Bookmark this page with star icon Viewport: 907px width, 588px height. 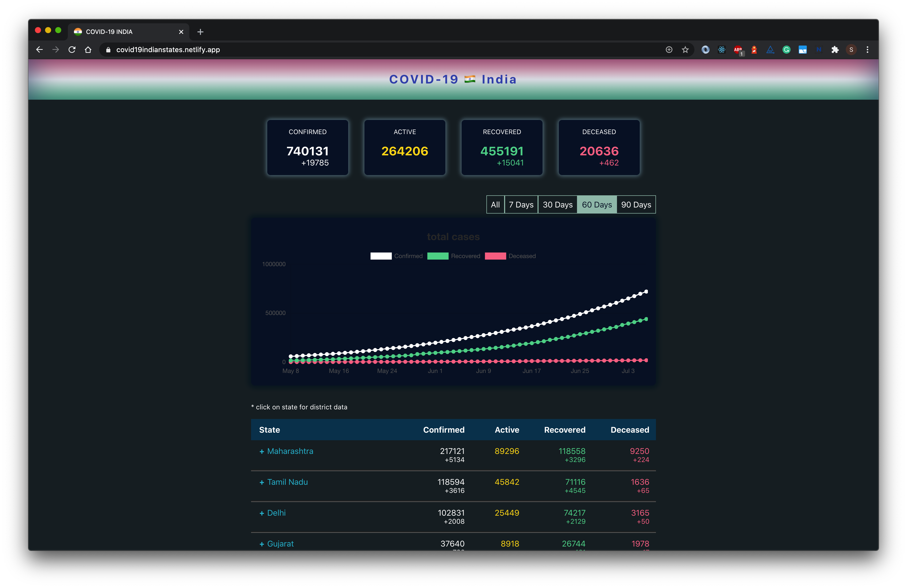point(685,50)
